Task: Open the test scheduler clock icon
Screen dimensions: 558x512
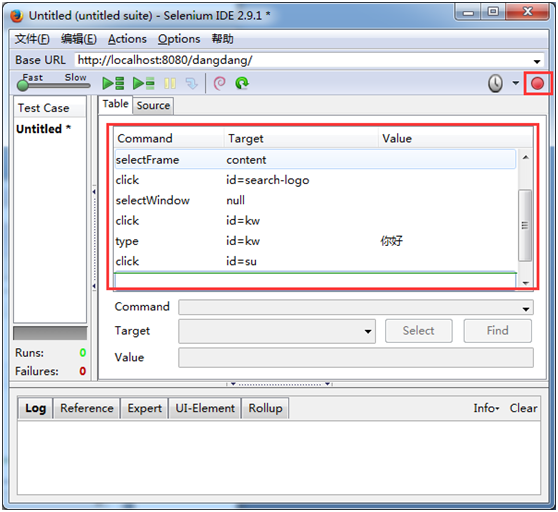Action: [x=495, y=84]
